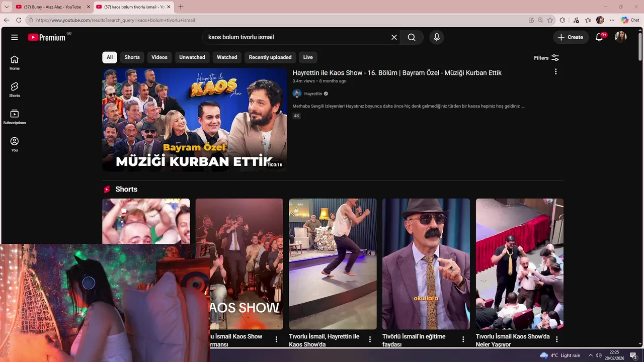The height and width of the screenshot is (362, 644).
Task: Open the Short with man dancing barefoot thumbnail
Action: [x=333, y=264]
